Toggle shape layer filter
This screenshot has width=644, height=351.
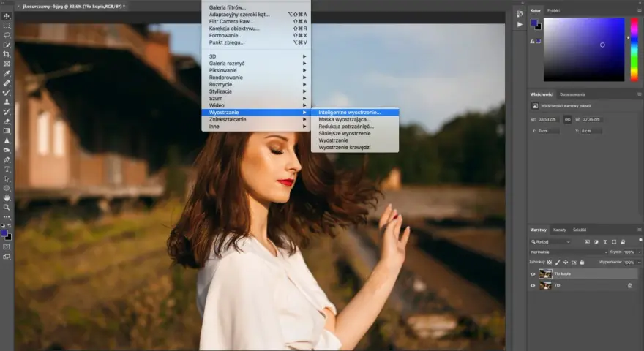coord(614,242)
